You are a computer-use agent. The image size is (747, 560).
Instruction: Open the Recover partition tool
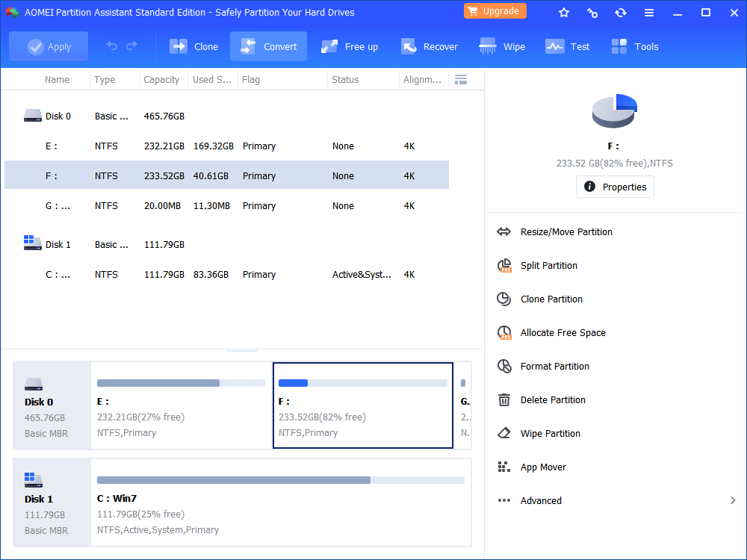(430, 46)
